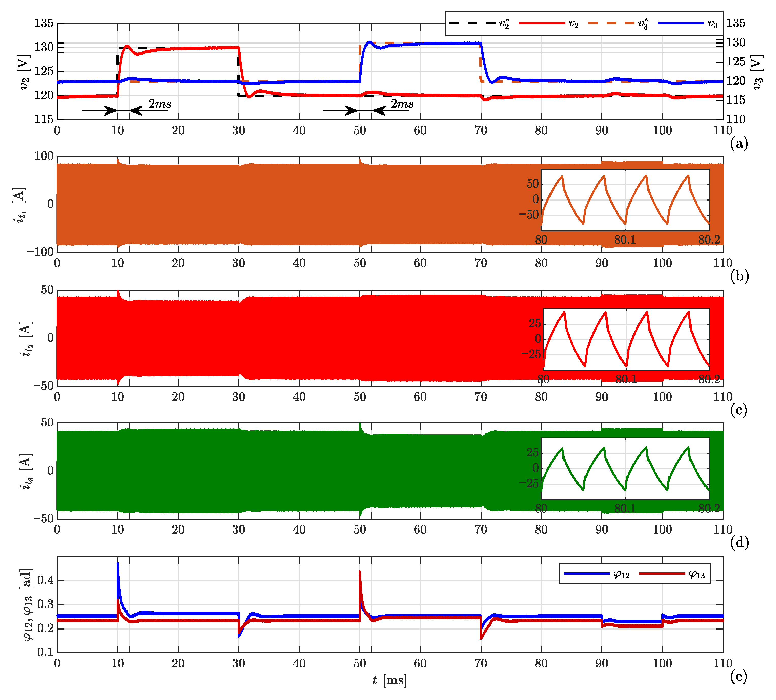Screen dimensions: 776x700
Task: Click the second 2ms annotation near 50 ms
Action: tap(402, 104)
